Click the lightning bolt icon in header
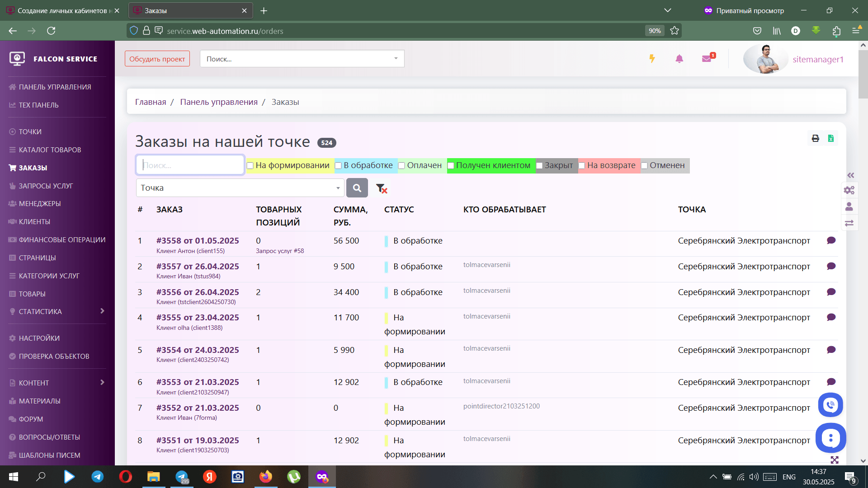868x488 pixels. coord(652,59)
